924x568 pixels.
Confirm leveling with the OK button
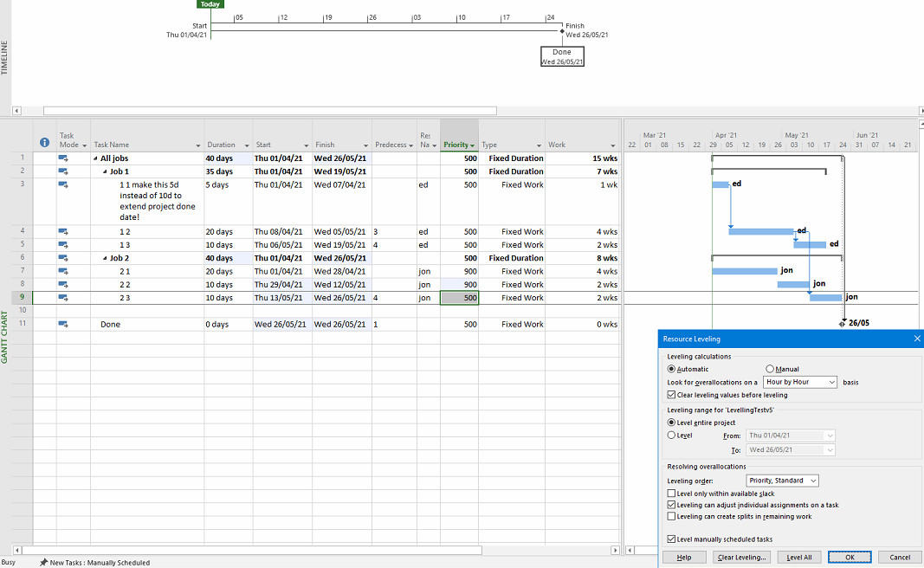(x=850, y=558)
